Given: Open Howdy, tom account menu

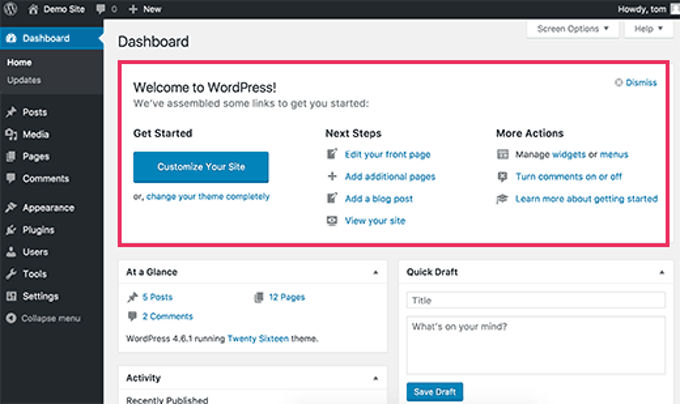Looking at the screenshot, I should point(648,9).
